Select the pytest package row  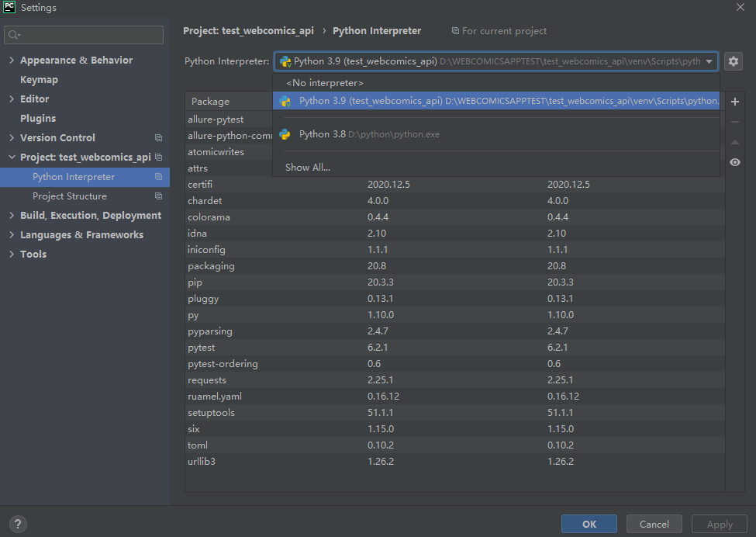[455, 348]
